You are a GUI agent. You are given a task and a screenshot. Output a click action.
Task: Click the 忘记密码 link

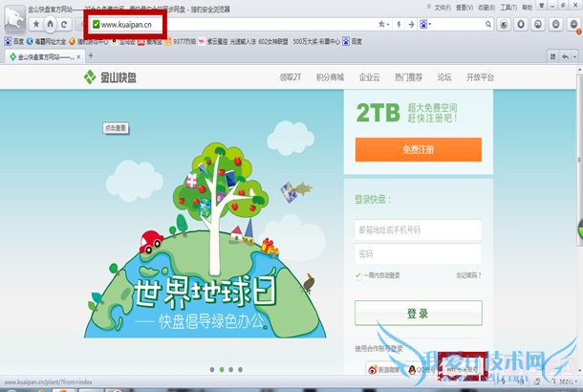(x=468, y=275)
